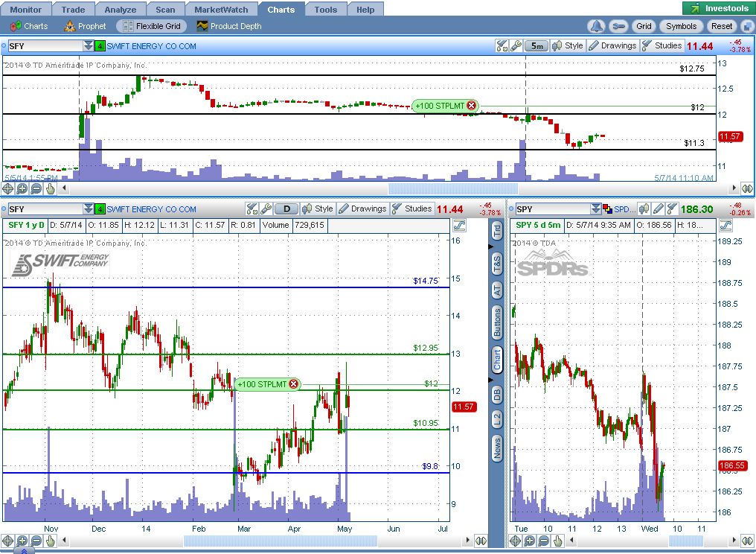This screenshot has width=756, height=554.
Task: Click the Reset button
Action: (x=722, y=26)
